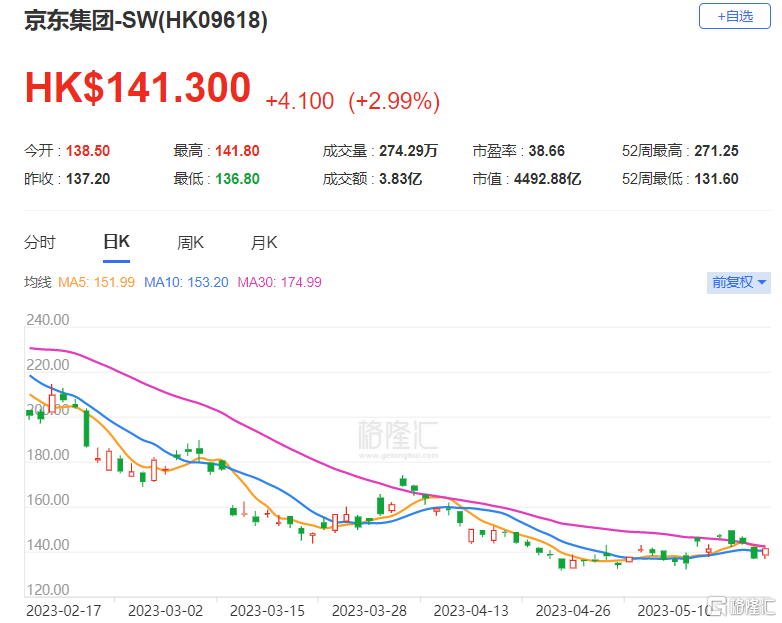Image resolution: width=782 pixels, height=623 pixels.
Task: Click the price HK$141.300
Action: coord(138,88)
